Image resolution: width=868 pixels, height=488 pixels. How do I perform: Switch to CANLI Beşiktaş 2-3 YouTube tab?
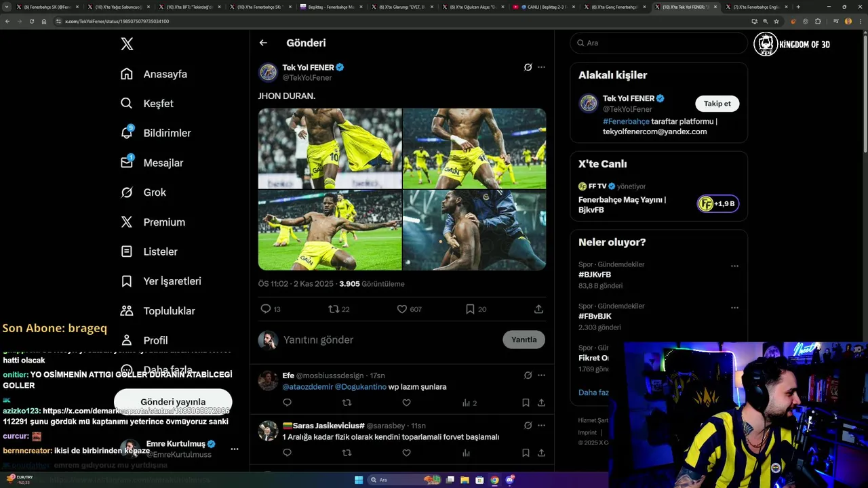544,7
